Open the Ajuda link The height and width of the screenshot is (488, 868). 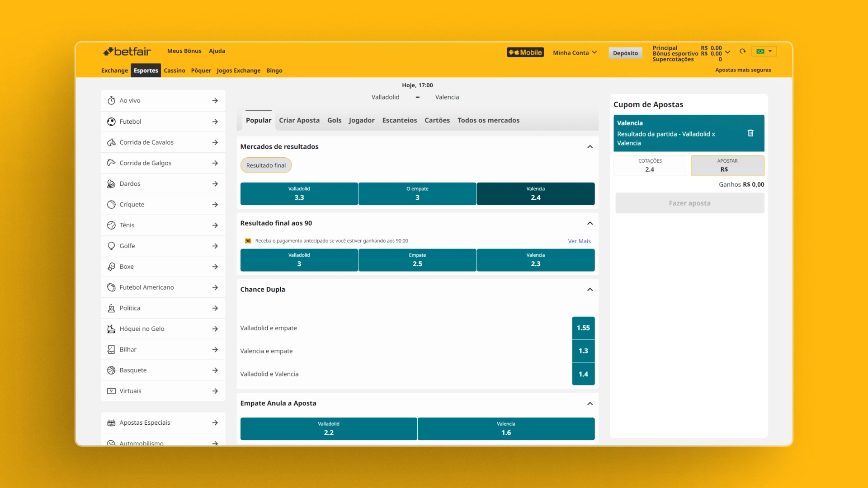click(x=217, y=51)
